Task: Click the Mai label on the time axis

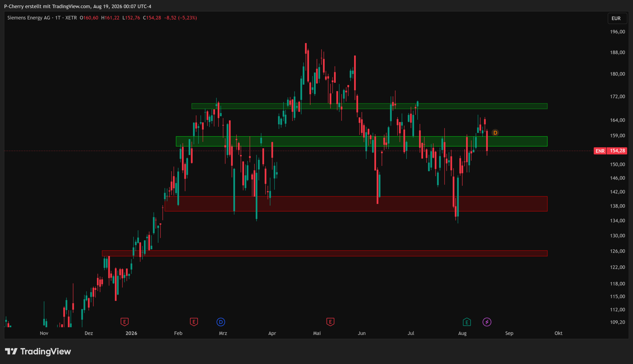Action: click(x=317, y=333)
